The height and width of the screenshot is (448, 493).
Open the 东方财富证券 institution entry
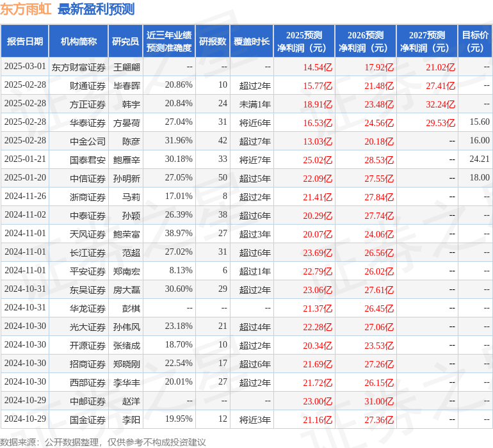tap(79, 67)
